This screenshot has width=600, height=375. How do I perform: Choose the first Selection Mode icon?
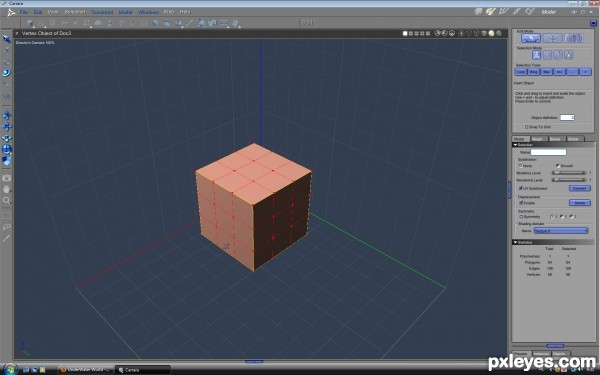pos(536,55)
